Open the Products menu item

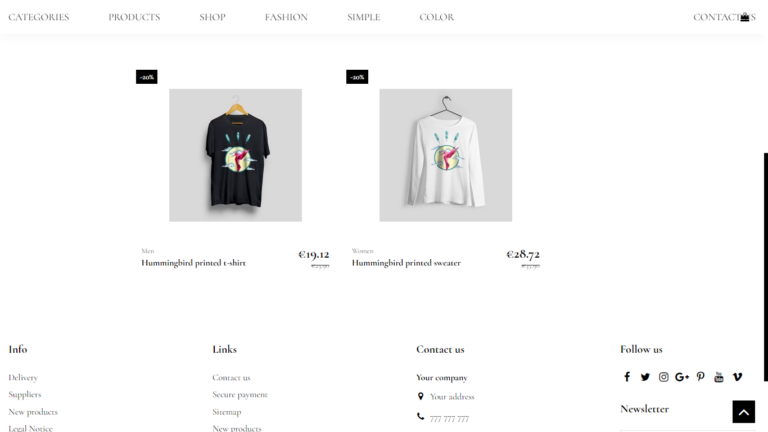[x=134, y=17]
